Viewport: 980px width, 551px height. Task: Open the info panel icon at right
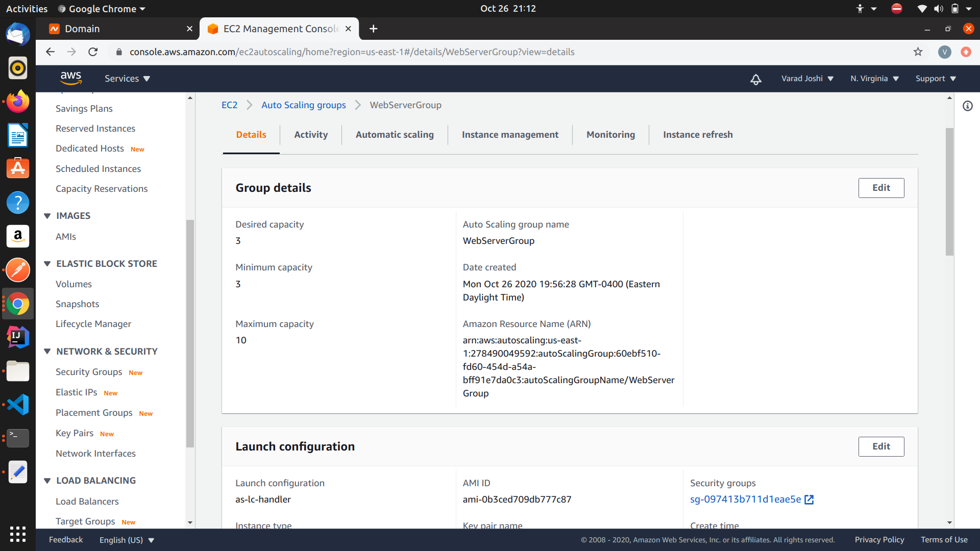(968, 106)
